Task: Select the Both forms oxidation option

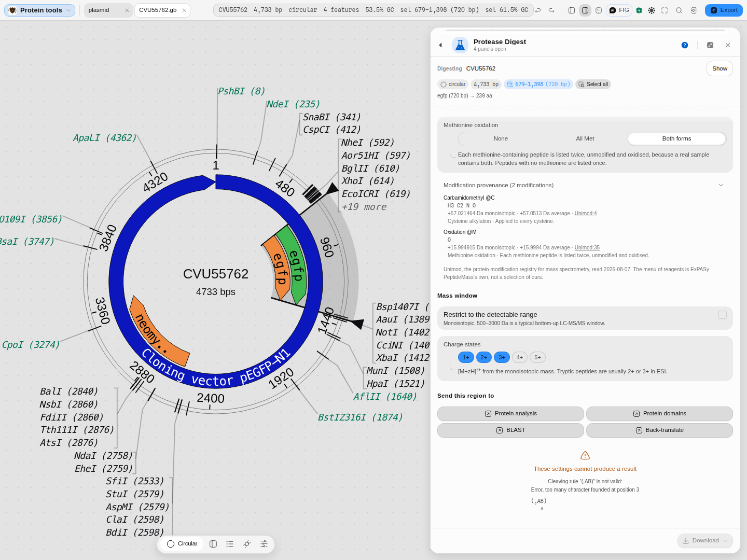Action: (676, 138)
